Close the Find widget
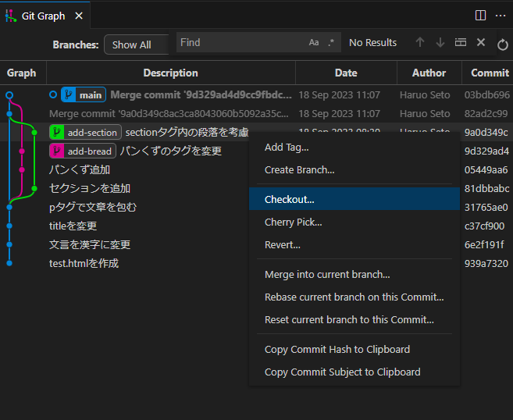 coord(481,42)
